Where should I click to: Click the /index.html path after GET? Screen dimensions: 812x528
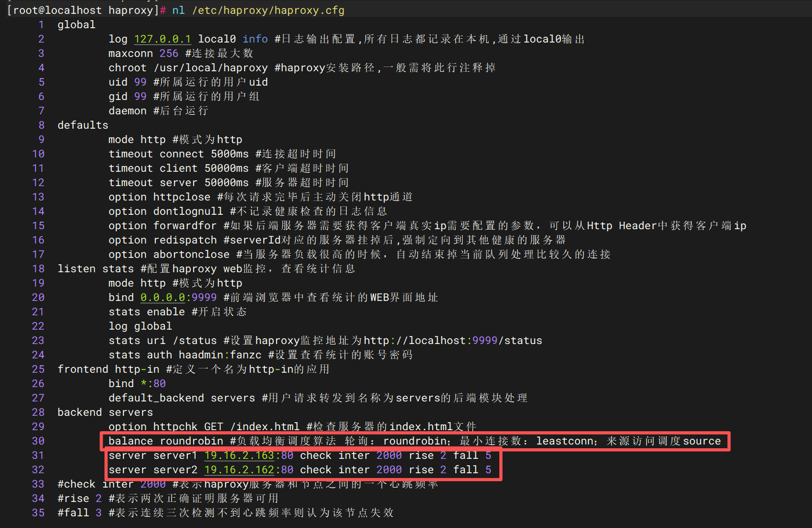coord(265,426)
